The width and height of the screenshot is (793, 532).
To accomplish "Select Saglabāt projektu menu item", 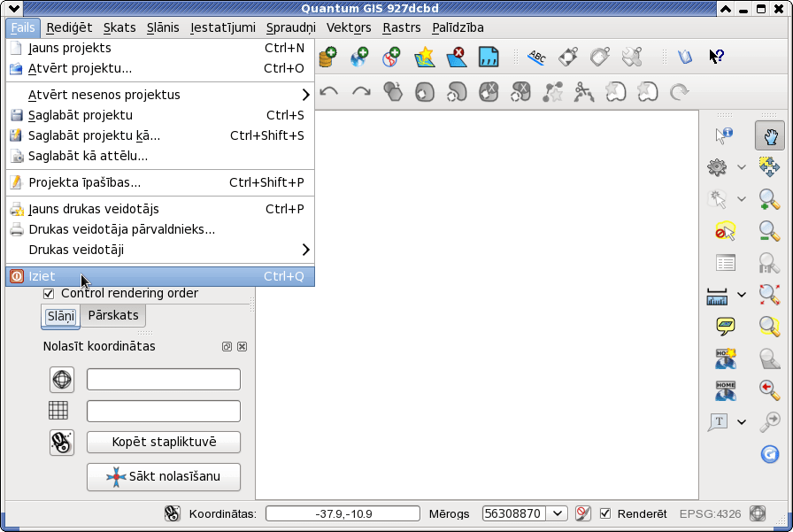I will click(160, 115).
